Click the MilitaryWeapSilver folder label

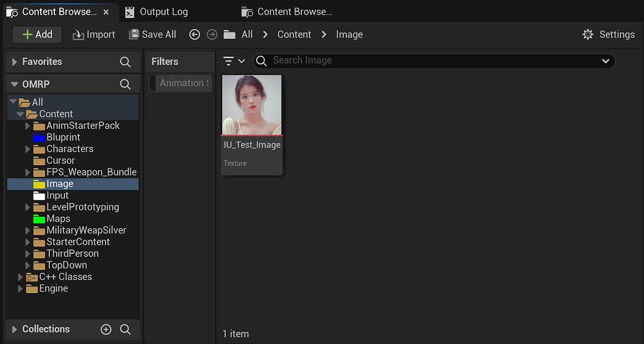(x=87, y=230)
